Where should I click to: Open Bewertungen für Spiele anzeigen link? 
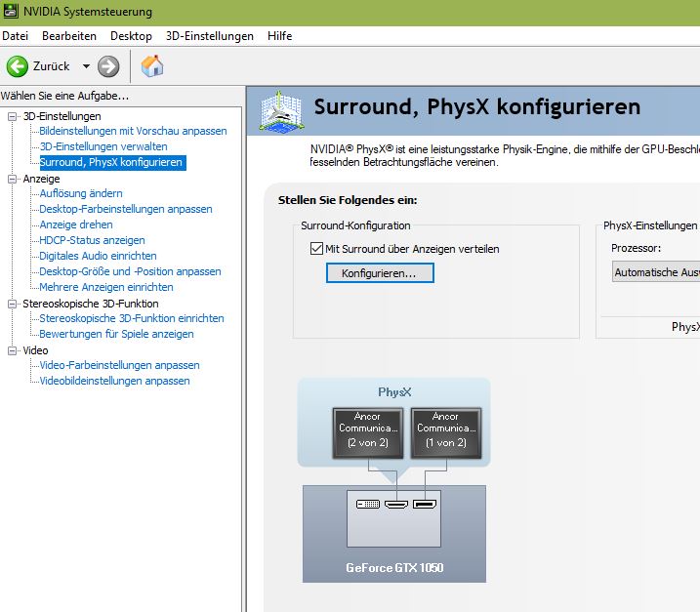click(x=116, y=334)
